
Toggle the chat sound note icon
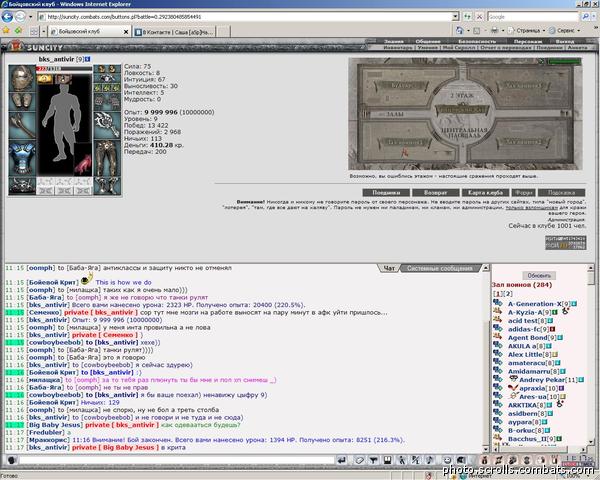click(x=430, y=460)
